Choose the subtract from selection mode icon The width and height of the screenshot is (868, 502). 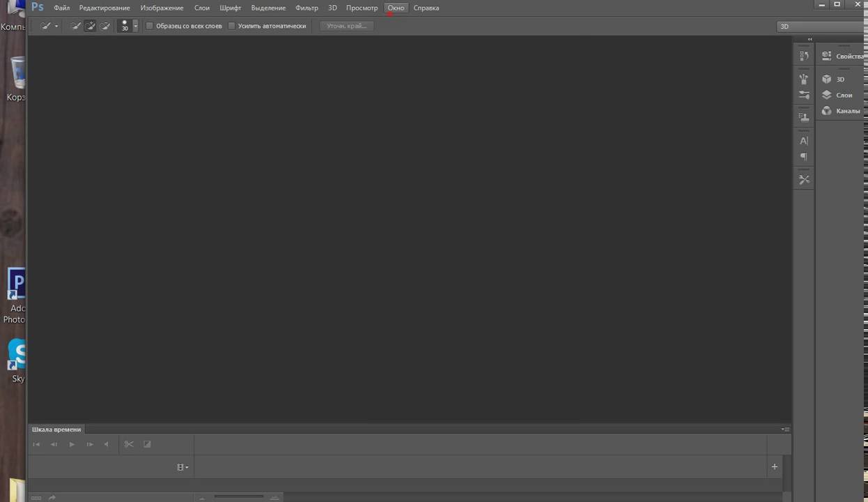click(x=104, y=26)
